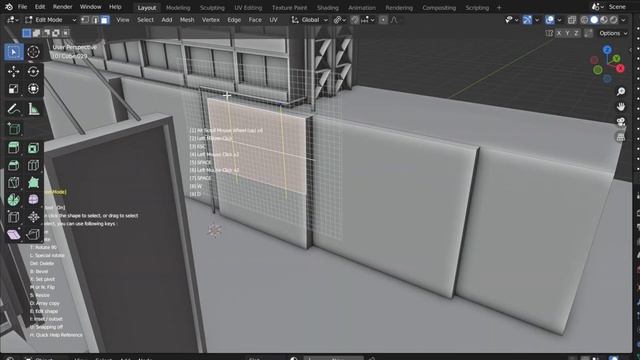Image resolution: width=640 pixels, height=360 pixels.
Task: Toggle Y axis mirror
Action: (567, 33)
